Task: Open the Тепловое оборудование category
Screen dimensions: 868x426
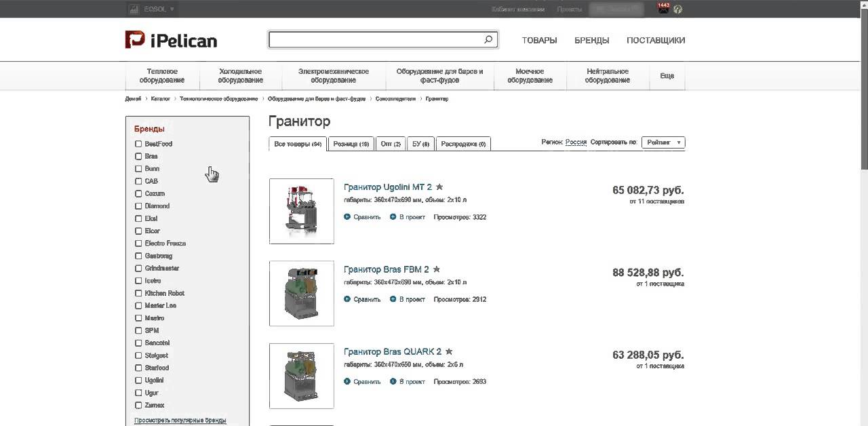Action: (x=163, y=76)
